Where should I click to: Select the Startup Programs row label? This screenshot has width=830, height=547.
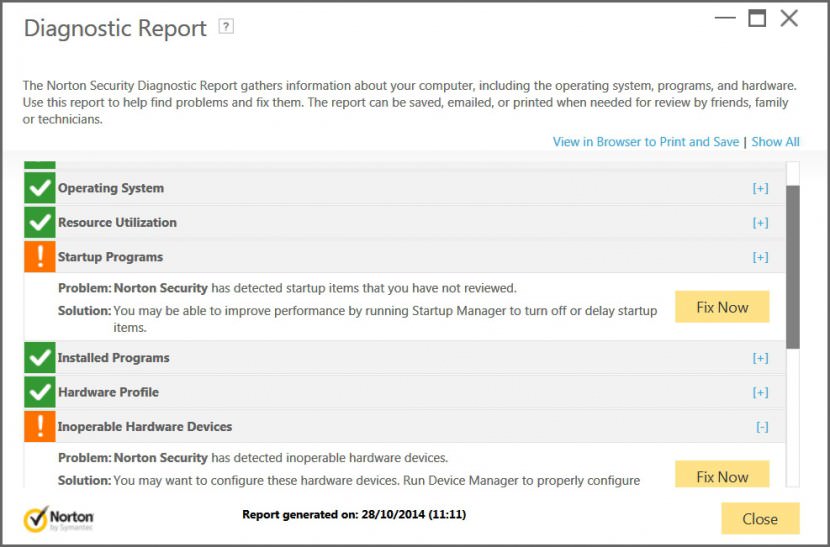(x=110, y=257)
